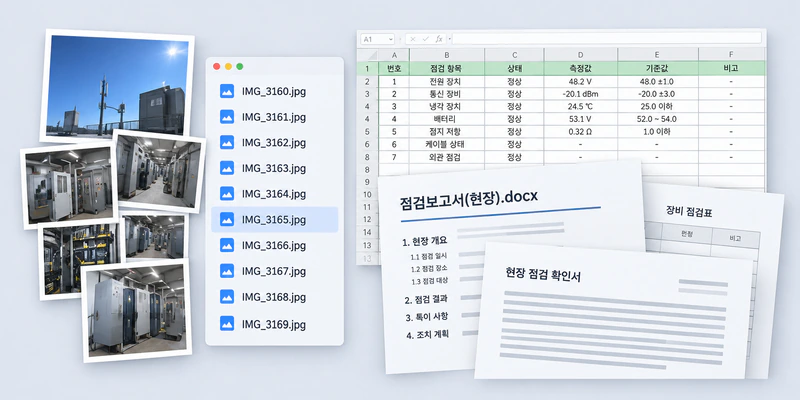Select column header B
The height and width of the screenshot is (400, 800).
(x=447, y=55)
